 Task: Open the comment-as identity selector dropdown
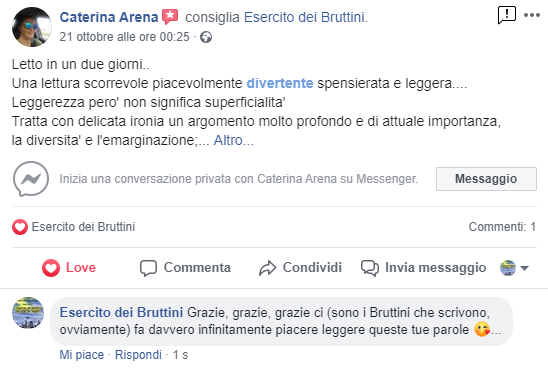point(514,268)
